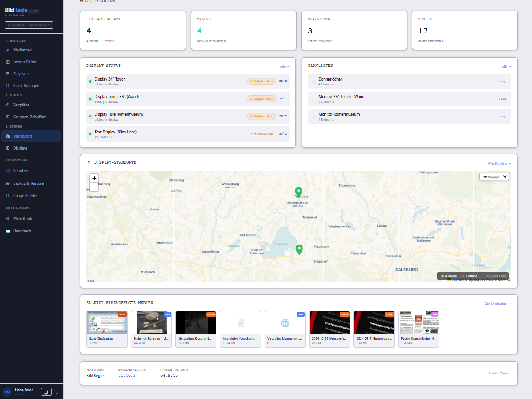Click Zeitplan aktiv badge of Display Türe Römermuseum
The width and height of the screenshot is (532, 399).
pyautogui.click(x=262, y=116)
